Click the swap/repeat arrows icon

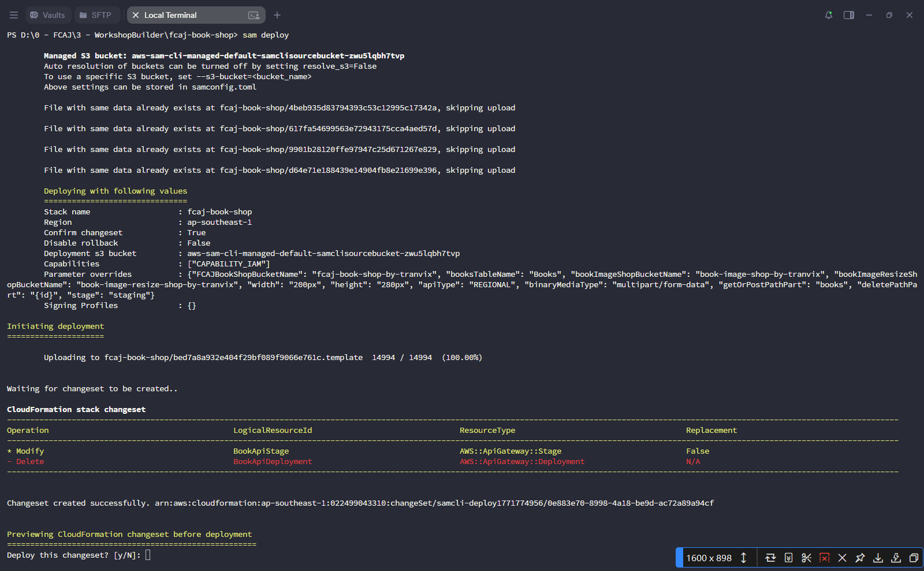[770, 558]
